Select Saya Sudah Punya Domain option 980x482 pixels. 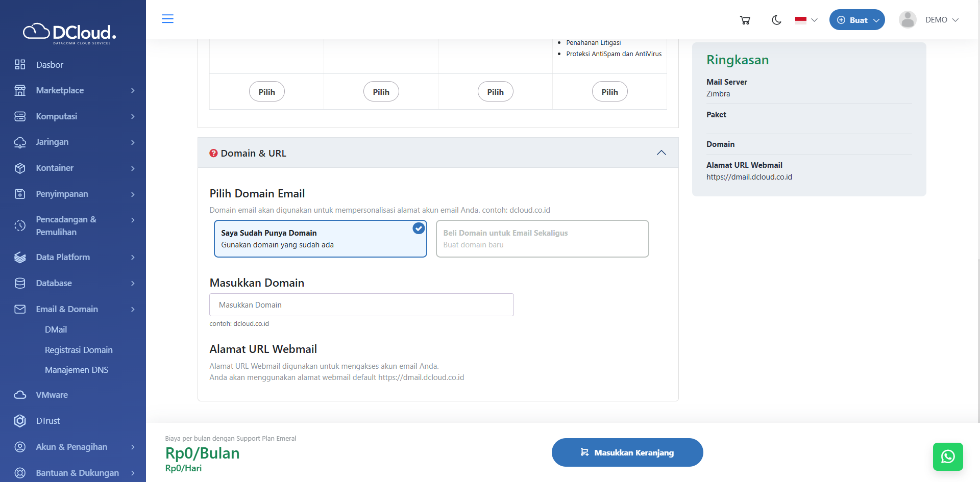click(320, 239)
